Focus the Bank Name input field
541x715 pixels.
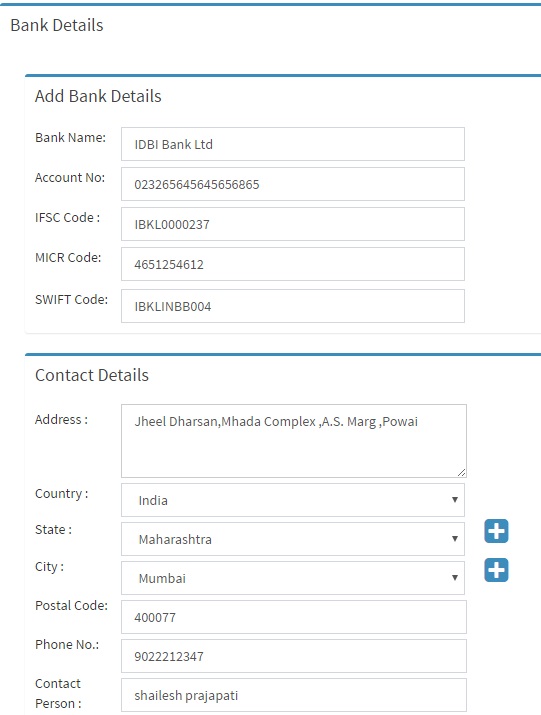coord(293,144)
